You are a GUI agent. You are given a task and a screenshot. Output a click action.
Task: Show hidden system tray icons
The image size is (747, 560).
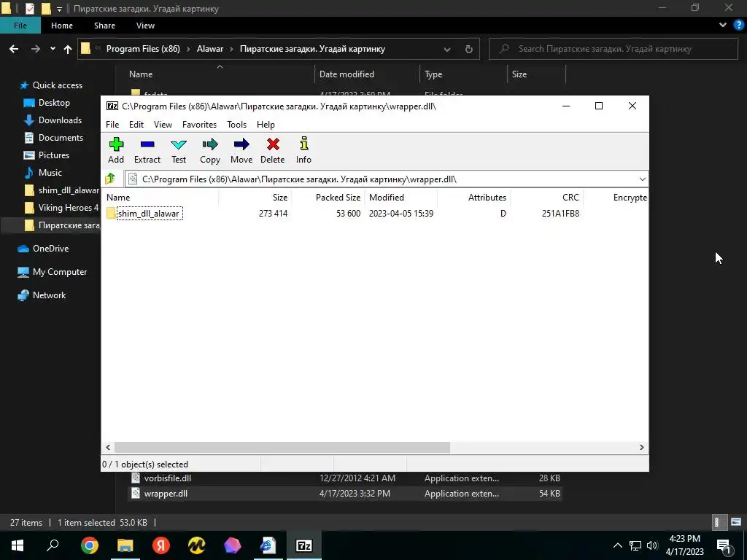[x=617, y=545]
